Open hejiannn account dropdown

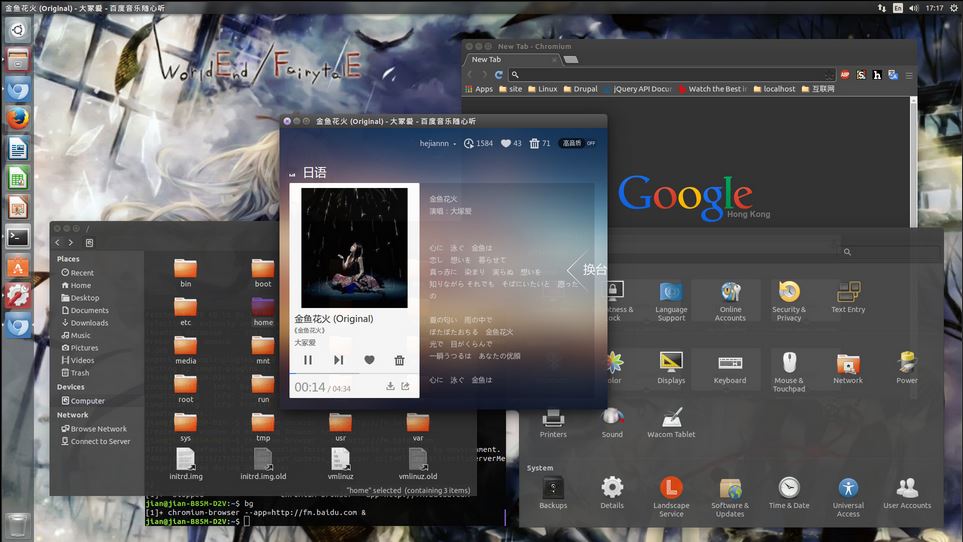438,143
